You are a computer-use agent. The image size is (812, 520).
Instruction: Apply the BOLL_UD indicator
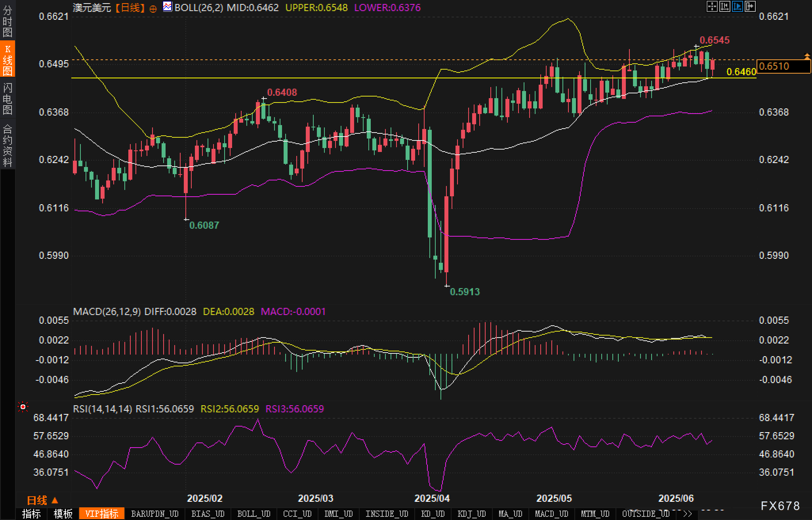(x=254, y=514)
